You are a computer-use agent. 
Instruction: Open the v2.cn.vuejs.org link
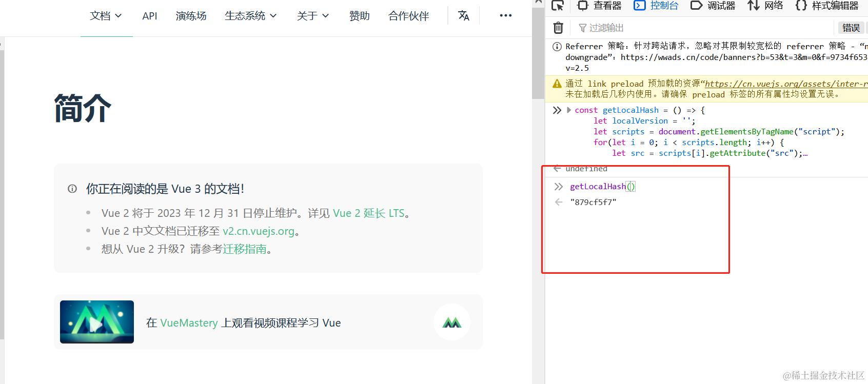(259, 231)
